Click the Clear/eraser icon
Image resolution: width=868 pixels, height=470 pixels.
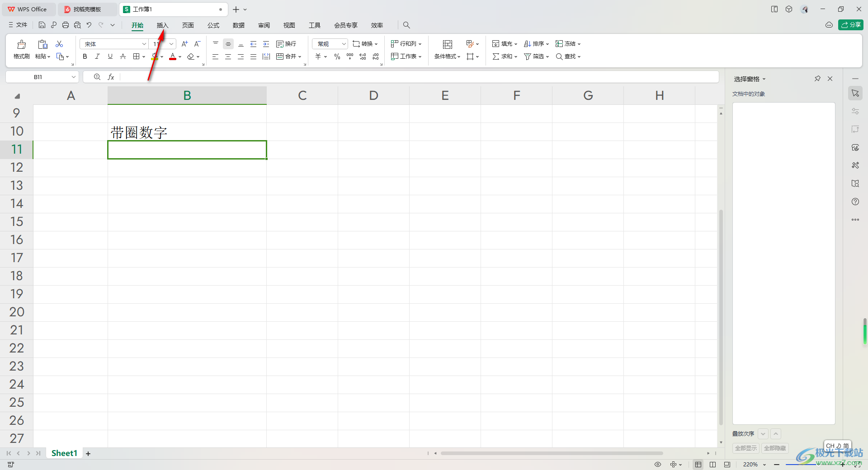point(191,56)
